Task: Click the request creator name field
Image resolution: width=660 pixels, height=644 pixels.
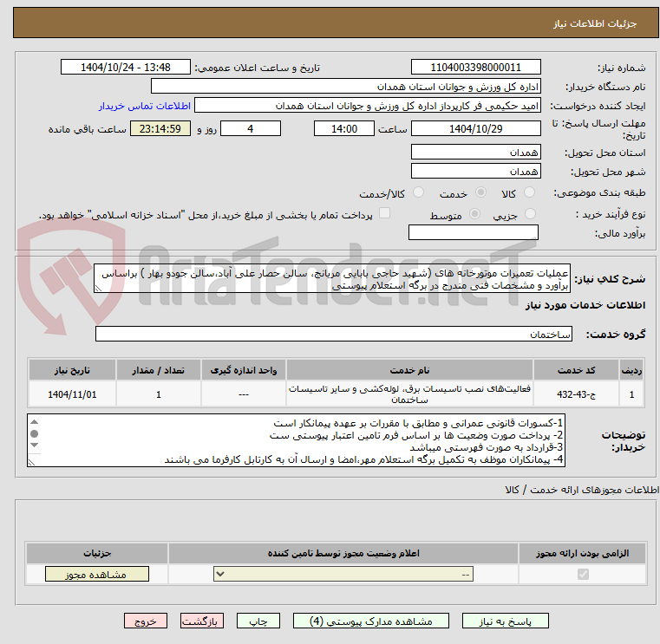Action: 368,106
